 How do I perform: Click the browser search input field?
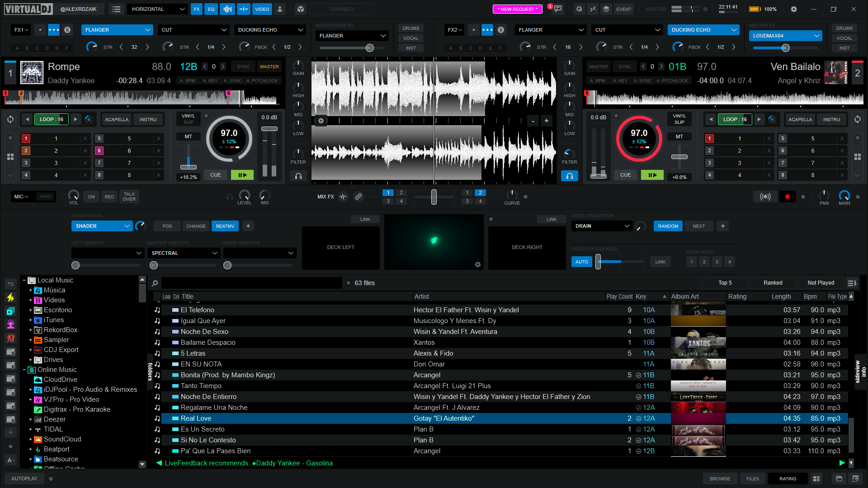pyautogui.click(x=252, y=283)
